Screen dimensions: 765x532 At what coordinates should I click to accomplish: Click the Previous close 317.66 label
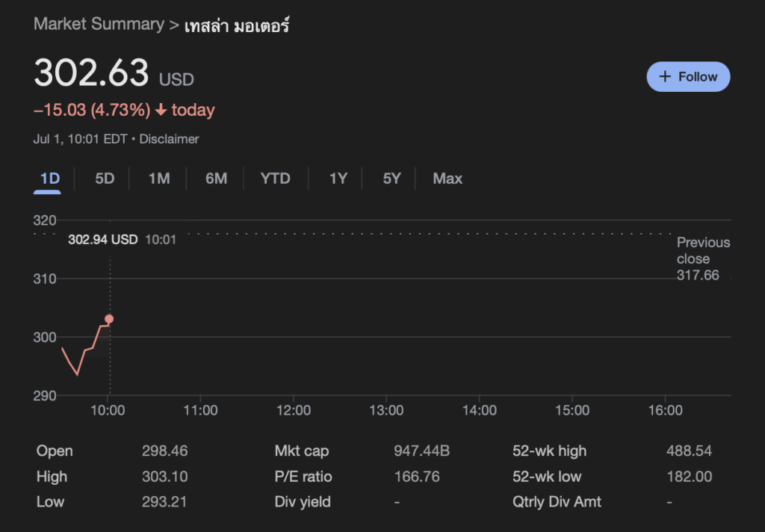702,259
